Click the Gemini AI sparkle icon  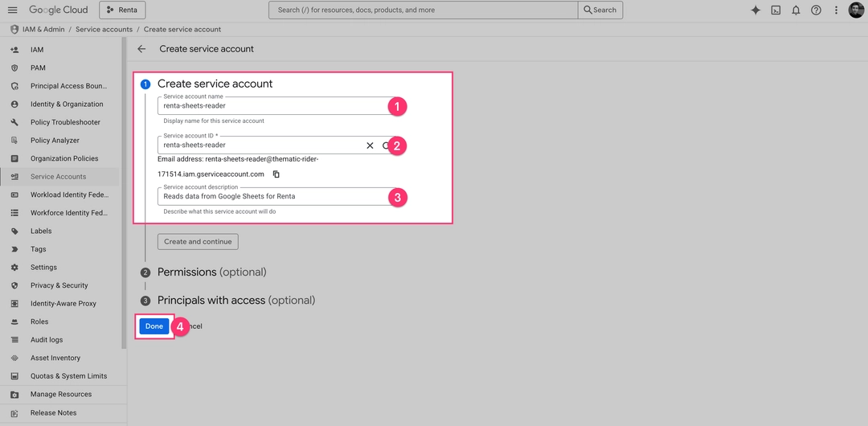(755, 10)
